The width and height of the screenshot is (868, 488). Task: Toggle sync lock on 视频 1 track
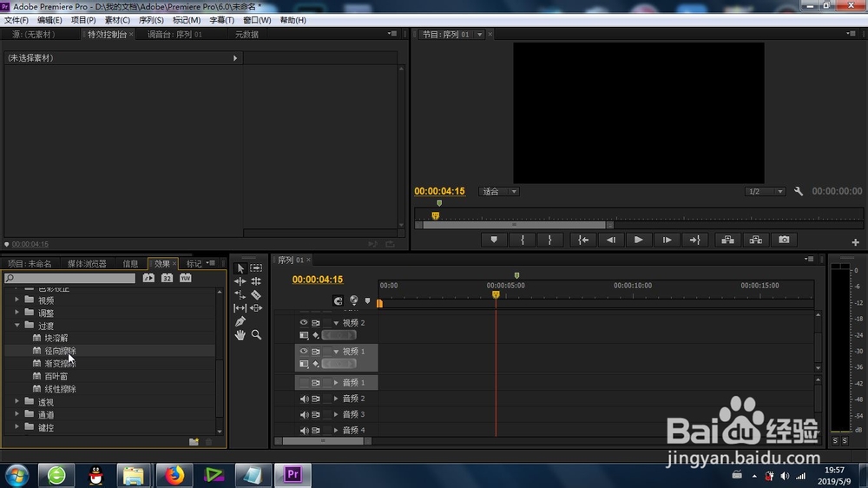click(316, 351)
